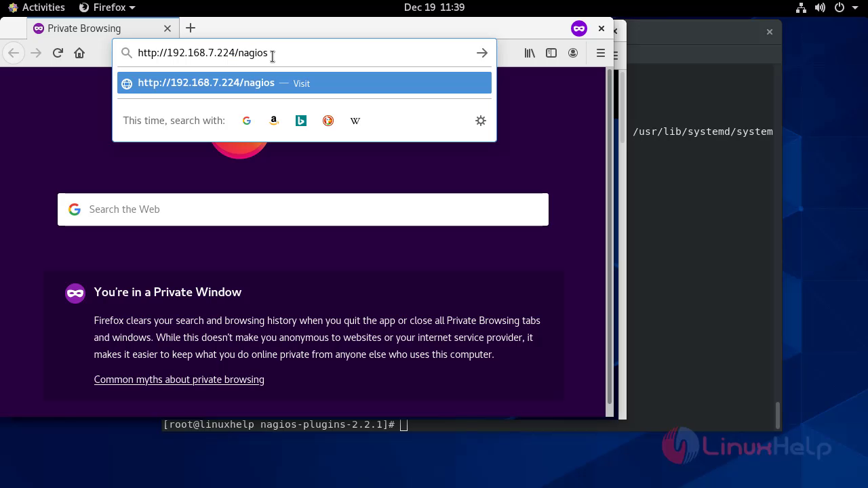
Task: Click the /usr/lib/systemd/system text in terminal
Action: [x=703, y=131]
